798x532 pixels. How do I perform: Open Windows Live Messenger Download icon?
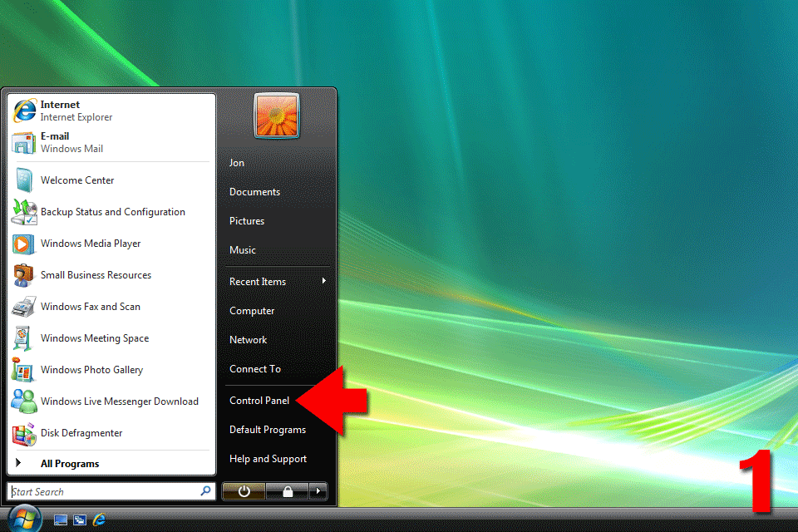24,401
